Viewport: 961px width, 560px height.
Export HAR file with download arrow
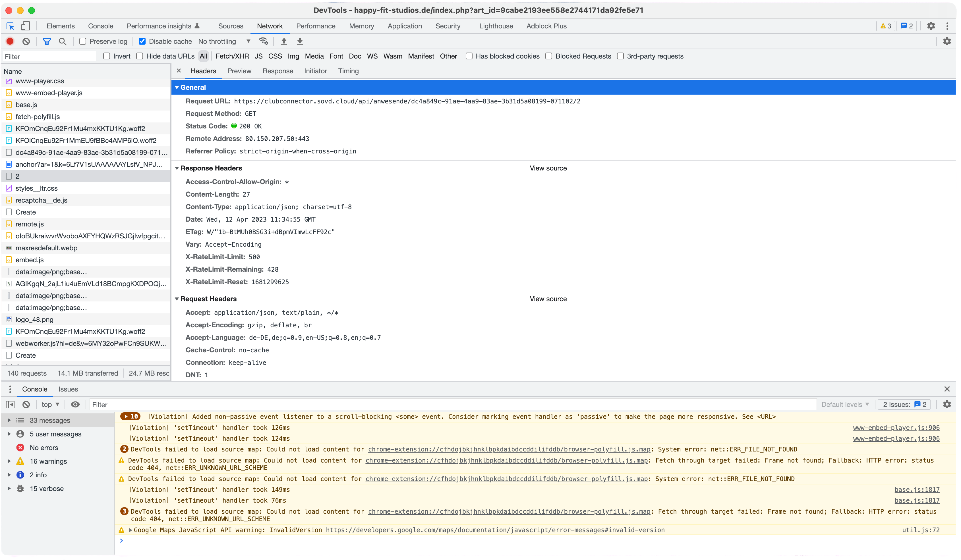[300, 41]
